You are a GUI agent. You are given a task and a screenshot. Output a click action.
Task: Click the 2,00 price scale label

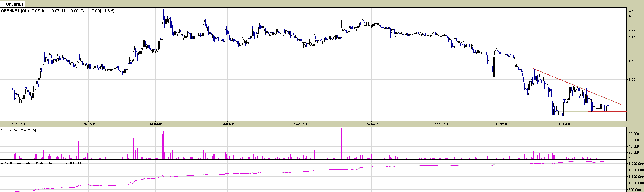click(x=632, y=48)
